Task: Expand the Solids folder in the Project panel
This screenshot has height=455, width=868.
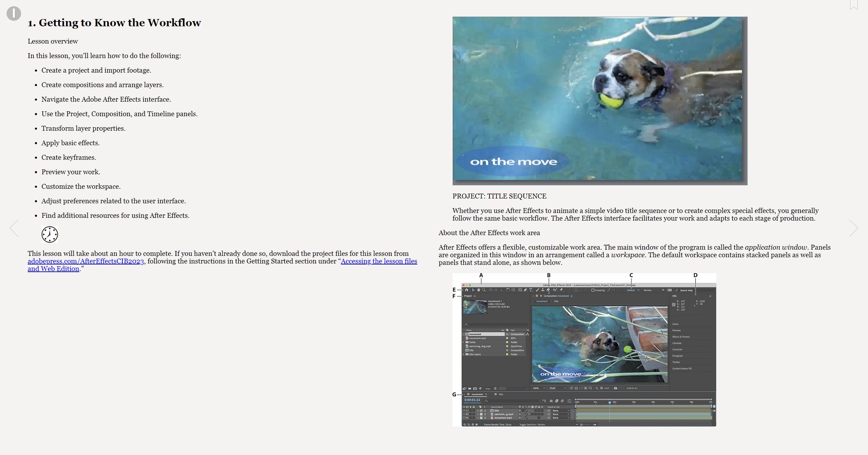Action: coord(463,342)
